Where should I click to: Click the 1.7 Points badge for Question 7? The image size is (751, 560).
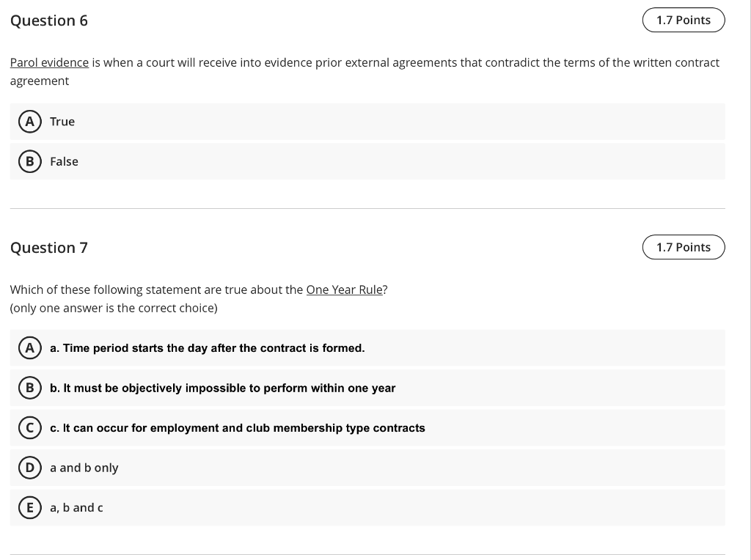[x=684, y=247]
